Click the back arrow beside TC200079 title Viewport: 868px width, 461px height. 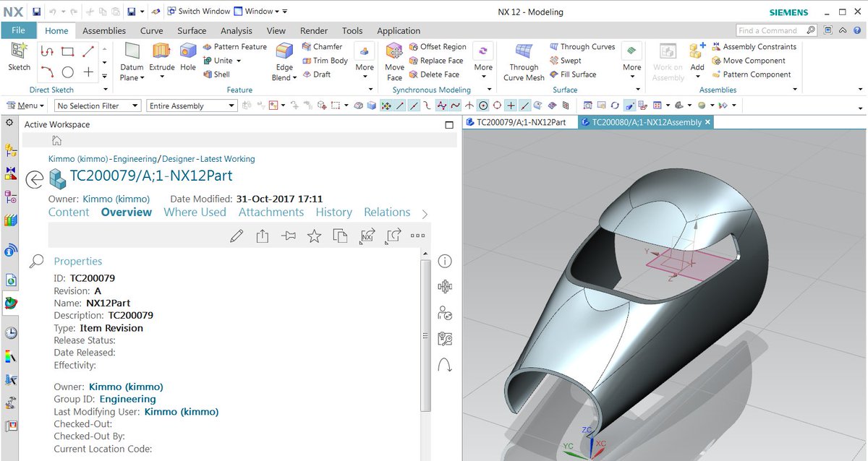(x=34, y=179)
